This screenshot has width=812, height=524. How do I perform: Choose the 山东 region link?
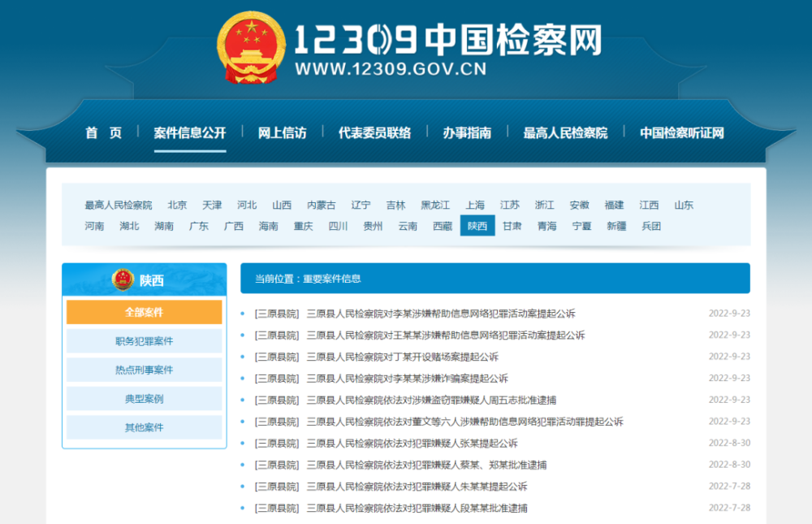684,206
